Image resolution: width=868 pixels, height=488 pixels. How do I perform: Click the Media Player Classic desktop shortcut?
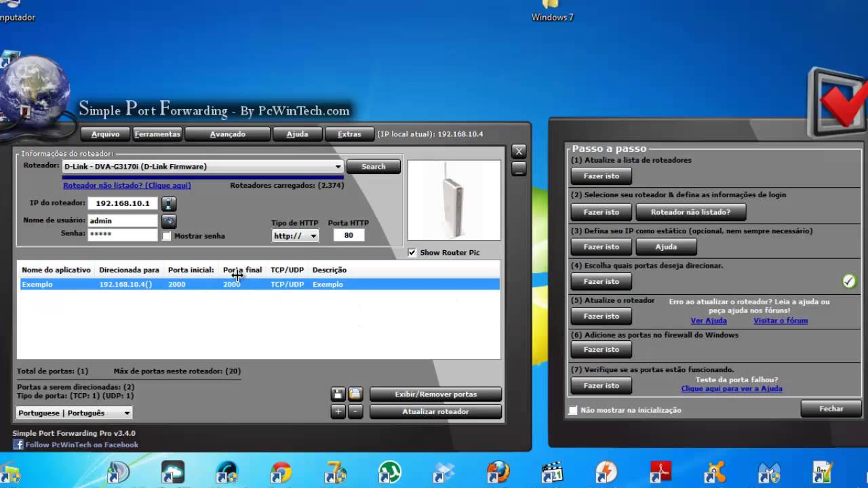[551, 473]
